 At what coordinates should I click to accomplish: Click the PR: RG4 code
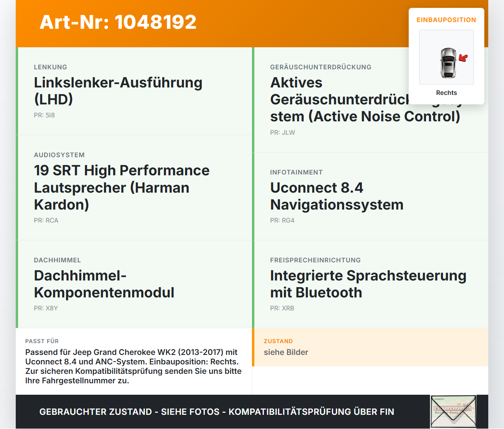[282, 221]
